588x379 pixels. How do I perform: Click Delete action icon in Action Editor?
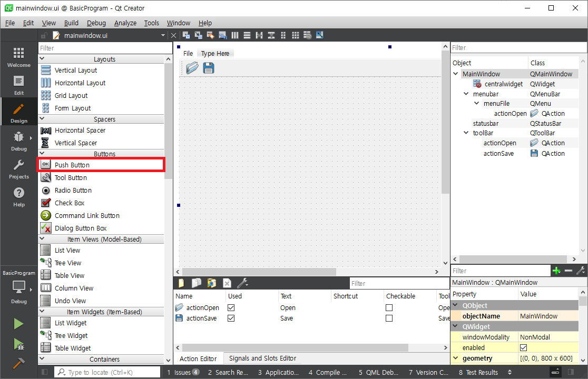click(x=227, y=283)
